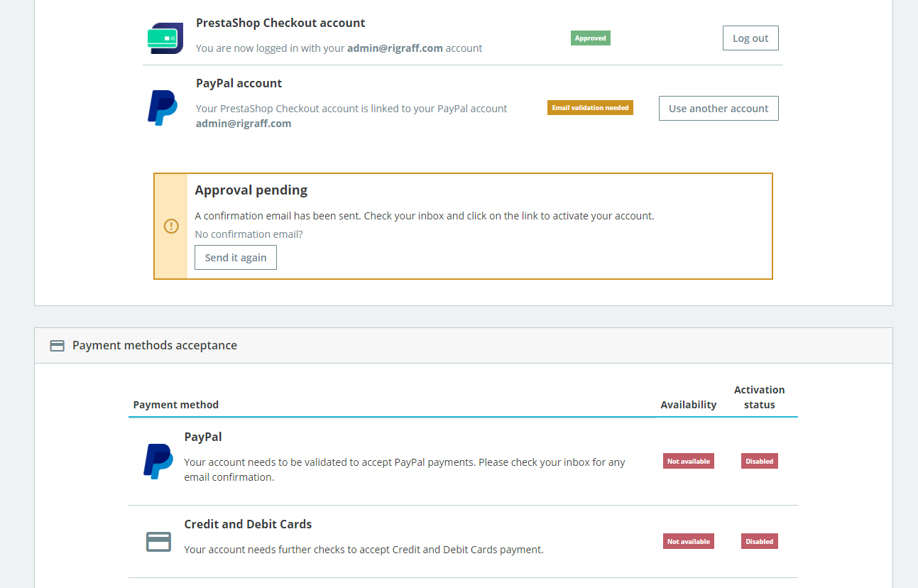Click the PayPal account heading

[239, 83]
